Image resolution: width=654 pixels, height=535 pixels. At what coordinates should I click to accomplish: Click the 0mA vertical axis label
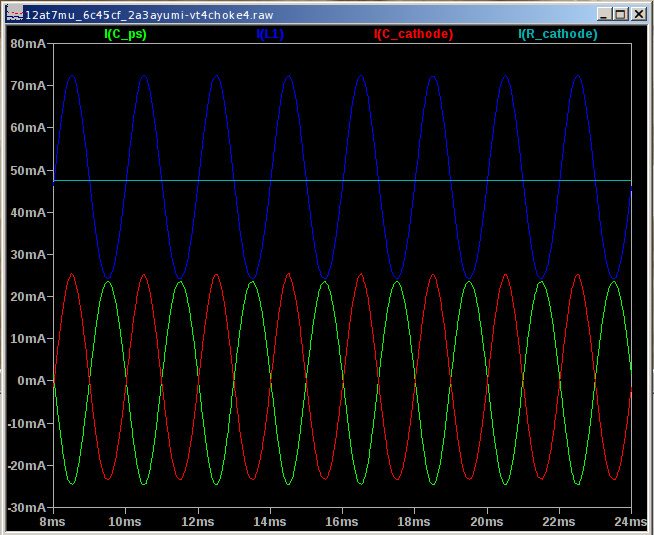tap(32, 380)
